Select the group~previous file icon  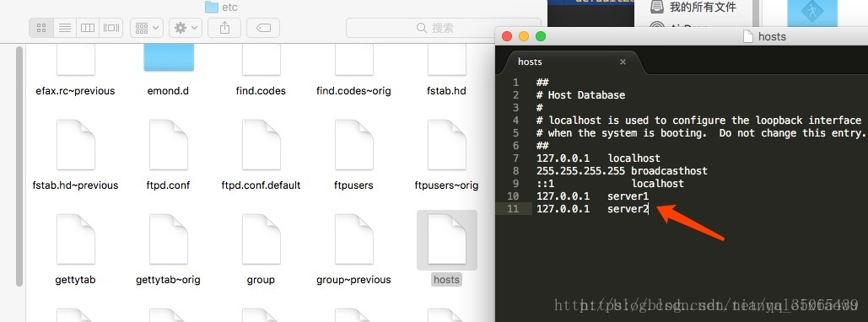(353, 239)
